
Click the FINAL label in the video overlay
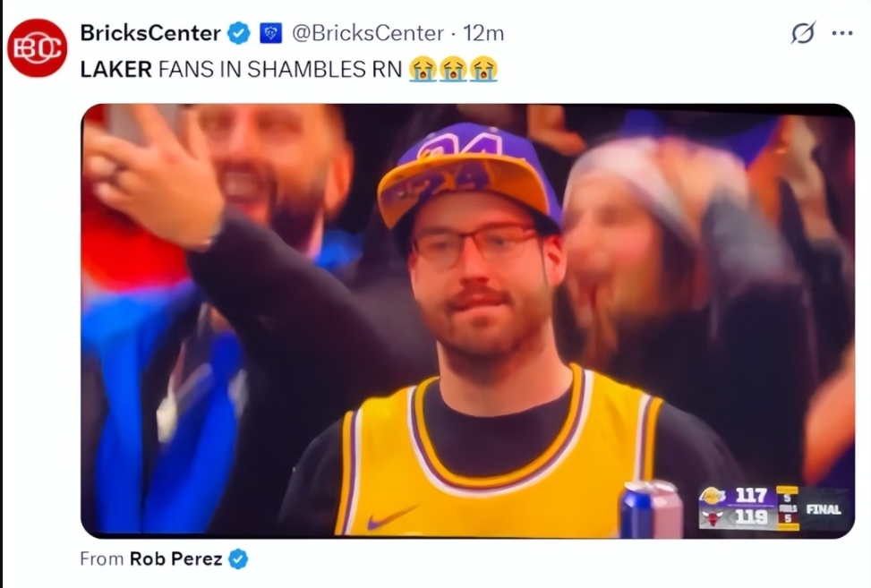click(824, 509)
